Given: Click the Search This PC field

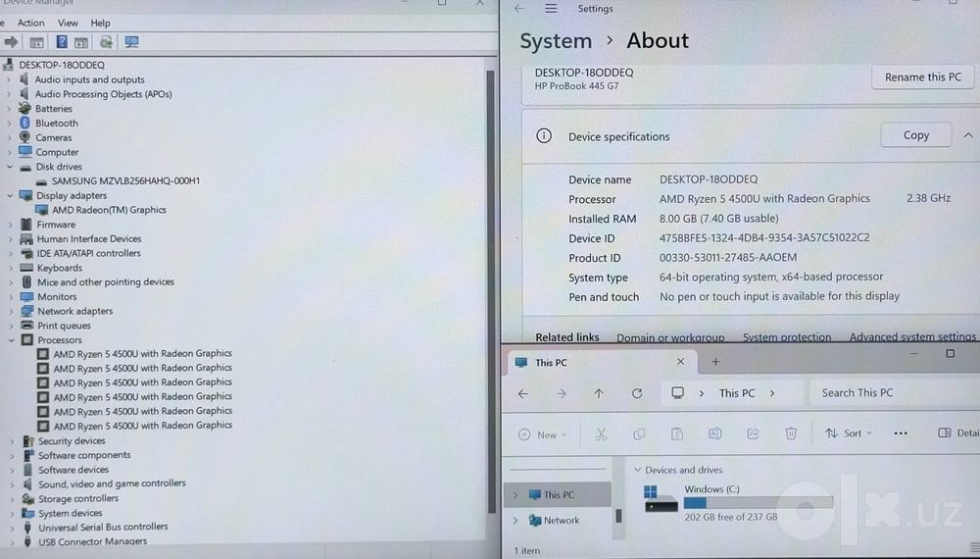Looking at the screenshot, I should (895, 392).
